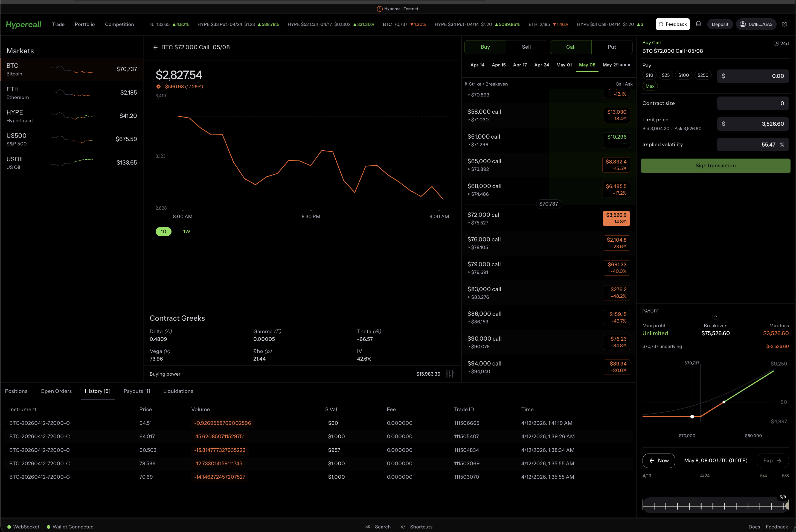Select Apr 15 expiry tab
Image resolution: width=796 pixels, height=532 pixels.
[499, 65]
